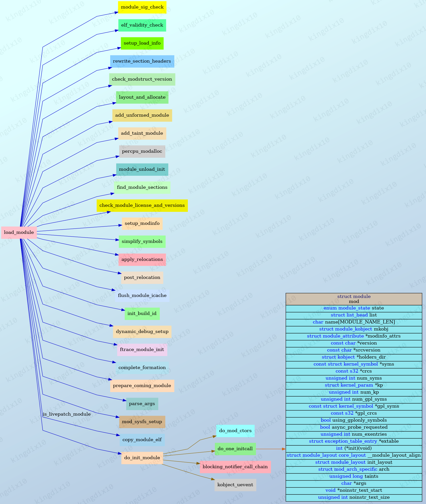The image size is (426, 504).
Task: Click the copy_module_elf node
Action: 142,440
